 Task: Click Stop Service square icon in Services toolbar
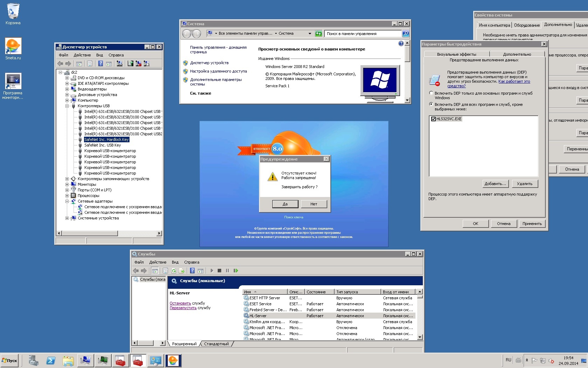[219, 271]
